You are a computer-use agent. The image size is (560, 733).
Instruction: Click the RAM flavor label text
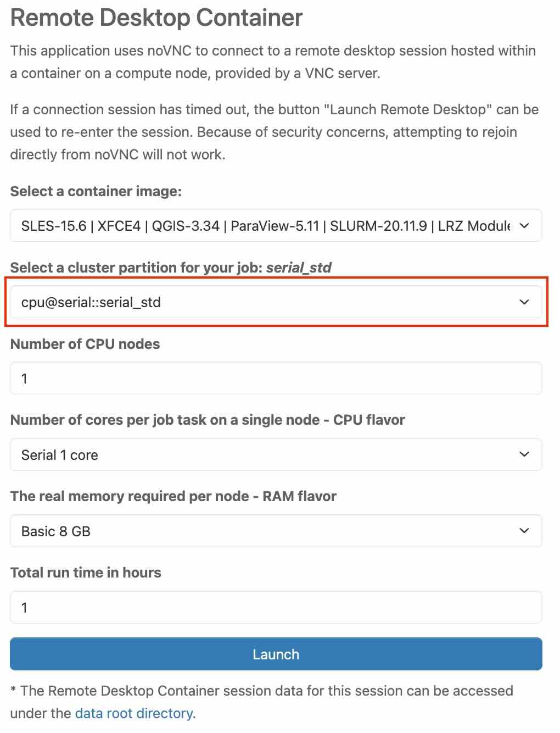pos(173,496)
